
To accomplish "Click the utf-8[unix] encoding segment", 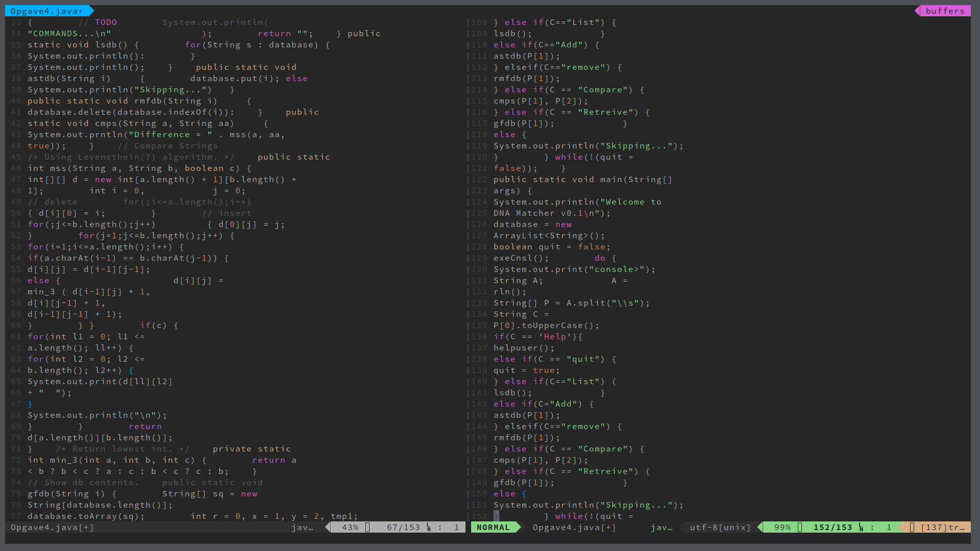I will [720, 528].
